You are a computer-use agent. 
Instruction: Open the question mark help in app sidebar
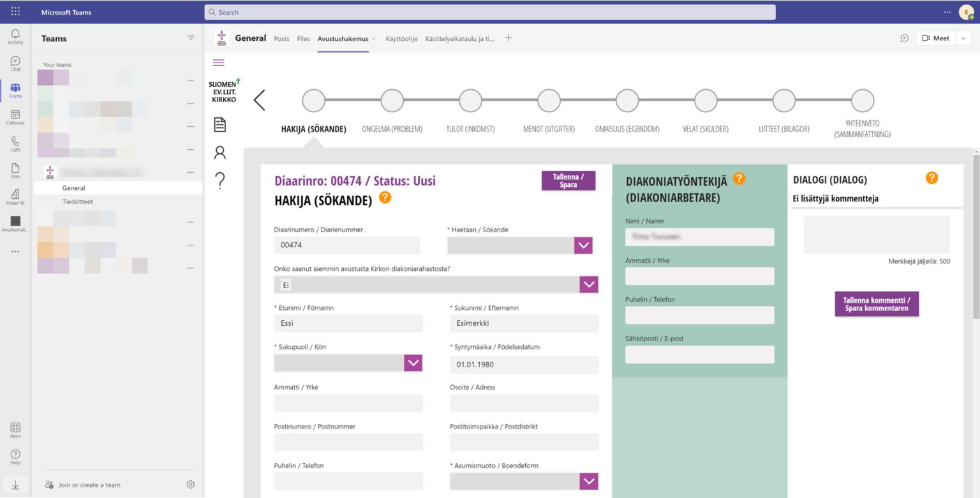pyautogui.click(x=219, y=180)
